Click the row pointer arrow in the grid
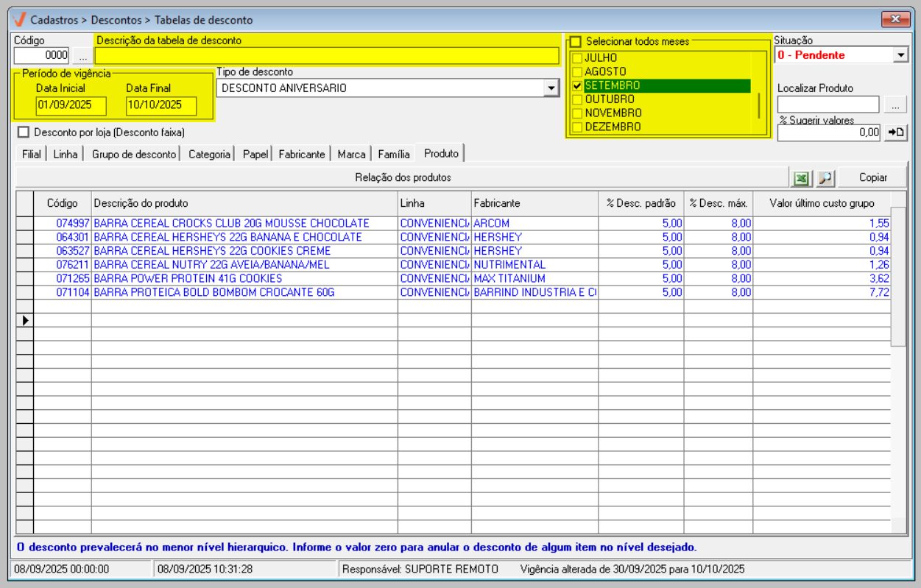 tap(25, 320)
